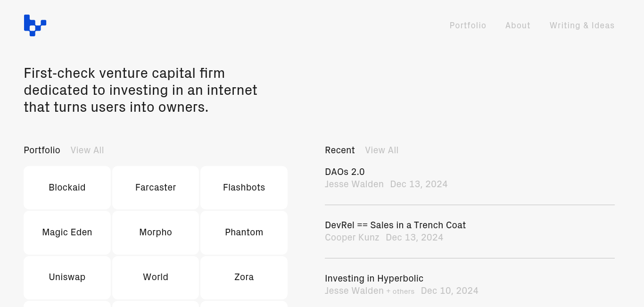Click View All next to Portfolio
Image resolution: width=644 pixels, height=307 pixels.
[87, 150]
